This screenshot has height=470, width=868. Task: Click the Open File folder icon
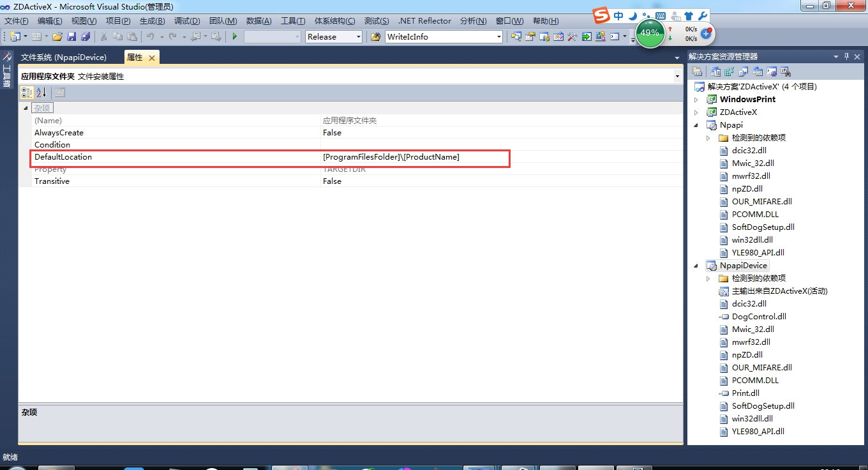coord(57,36)
